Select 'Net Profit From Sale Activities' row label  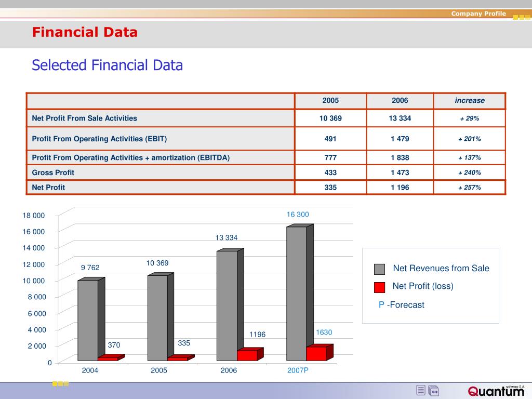pyautogui.click(x=85, y=118)
